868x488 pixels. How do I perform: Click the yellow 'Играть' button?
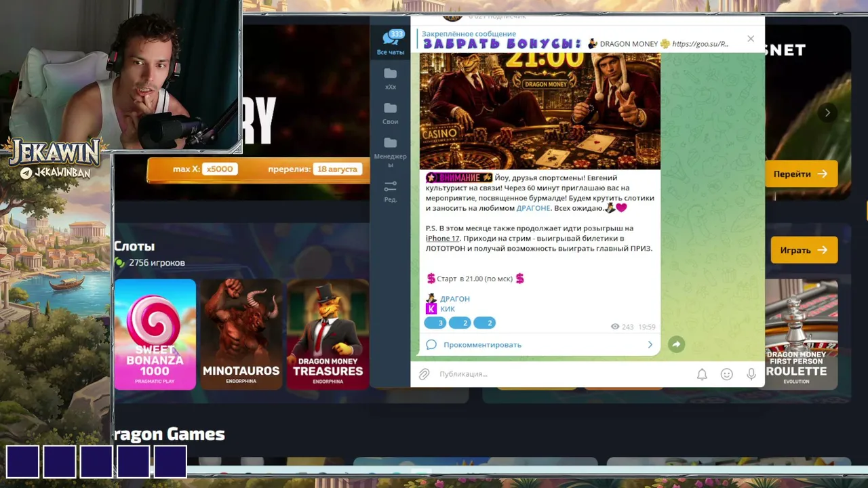click(804, 250)
